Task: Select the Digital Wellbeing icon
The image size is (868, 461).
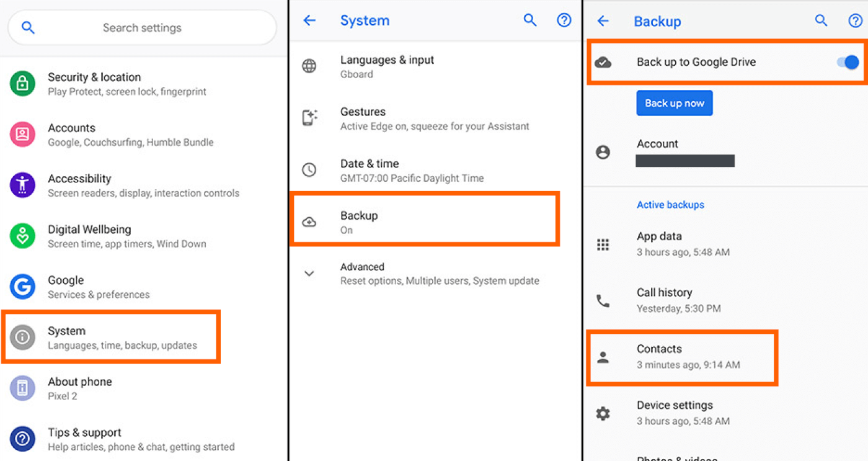Action: pos(22,236)
